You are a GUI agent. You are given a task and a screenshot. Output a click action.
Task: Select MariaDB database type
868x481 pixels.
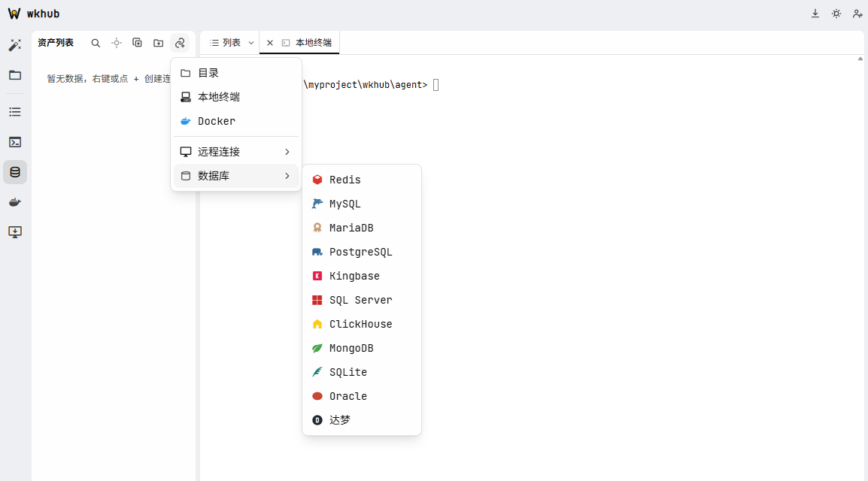(x=362, y=228)
